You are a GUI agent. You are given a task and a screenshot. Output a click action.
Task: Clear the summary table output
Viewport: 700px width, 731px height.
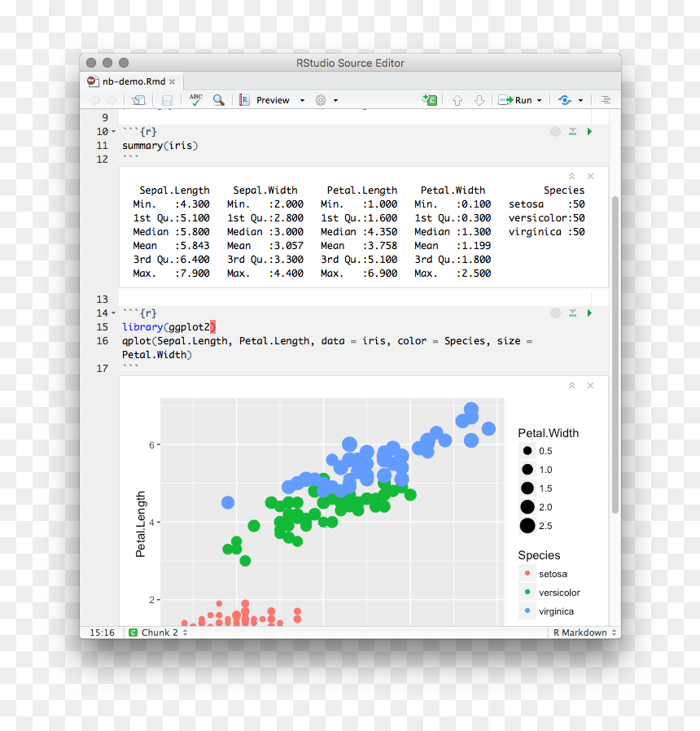click(590, 176)
